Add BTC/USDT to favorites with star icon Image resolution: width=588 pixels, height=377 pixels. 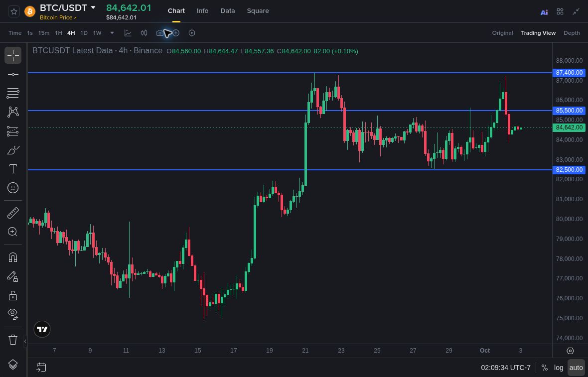(14, 11)
